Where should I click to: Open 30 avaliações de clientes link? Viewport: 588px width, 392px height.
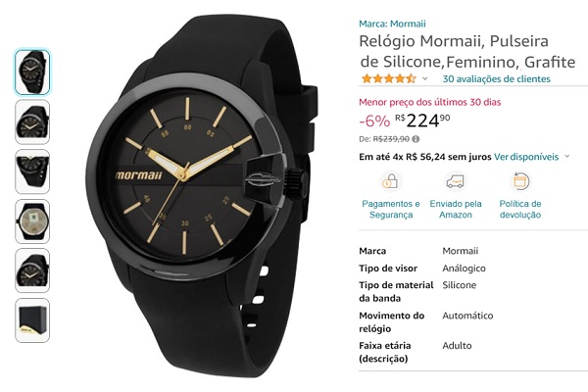tap(496, 78)
